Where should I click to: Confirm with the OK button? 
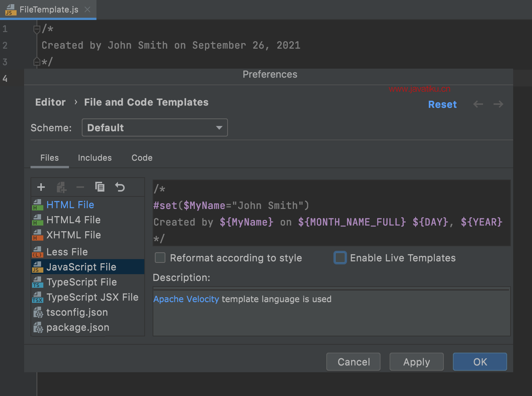click(480, 362)
